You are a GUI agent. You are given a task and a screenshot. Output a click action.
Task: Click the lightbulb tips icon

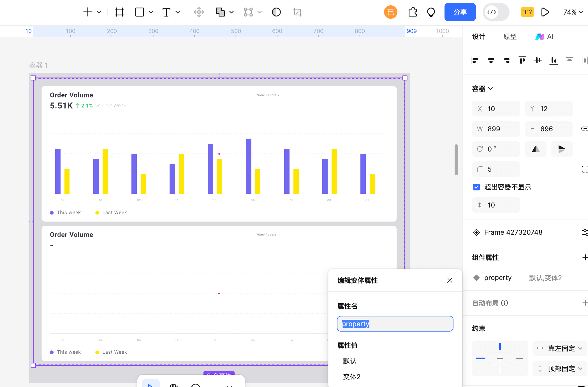click(x=431, y=12)
